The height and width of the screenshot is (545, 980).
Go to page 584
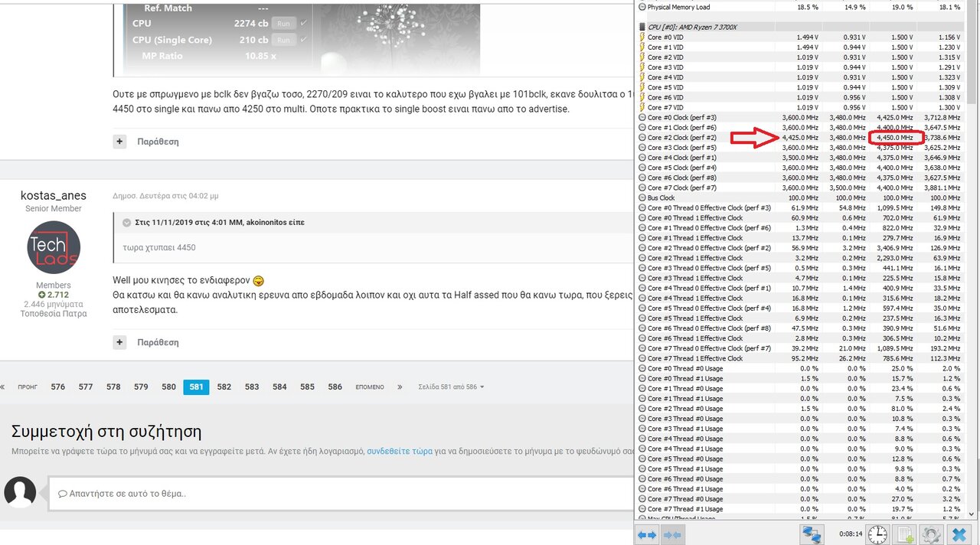point(279,387)
